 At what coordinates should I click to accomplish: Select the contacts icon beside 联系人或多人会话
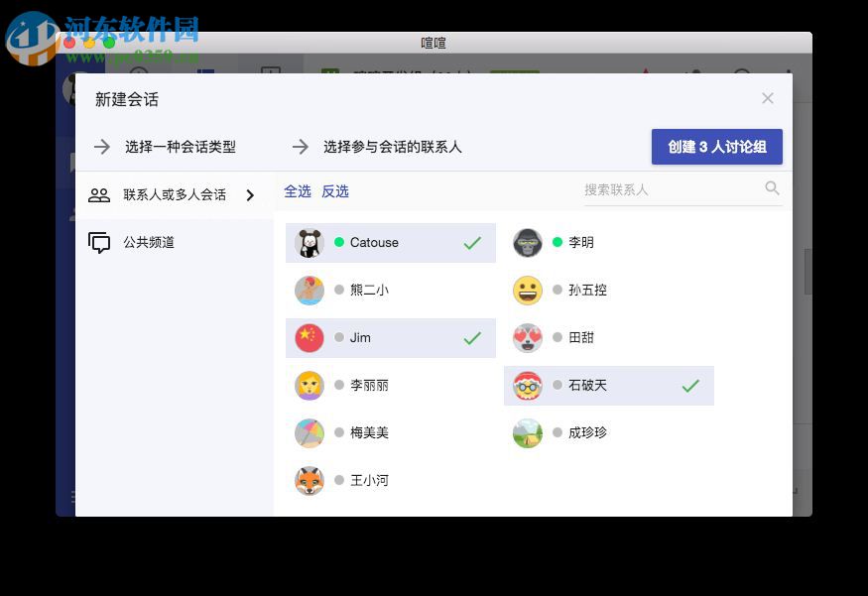pos(99,194)
